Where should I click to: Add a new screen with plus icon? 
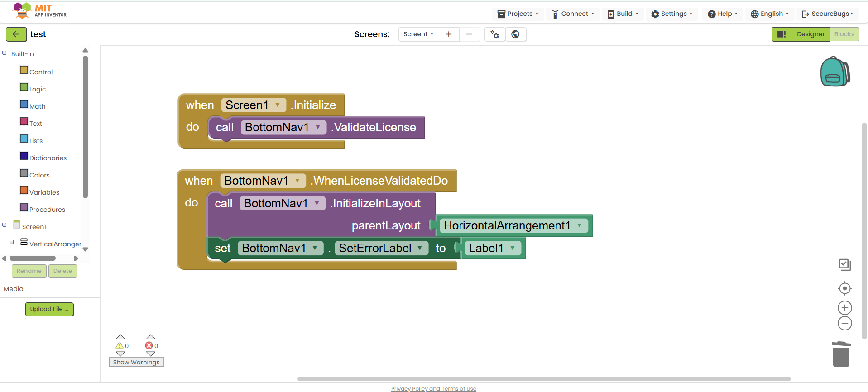point(449,34)
